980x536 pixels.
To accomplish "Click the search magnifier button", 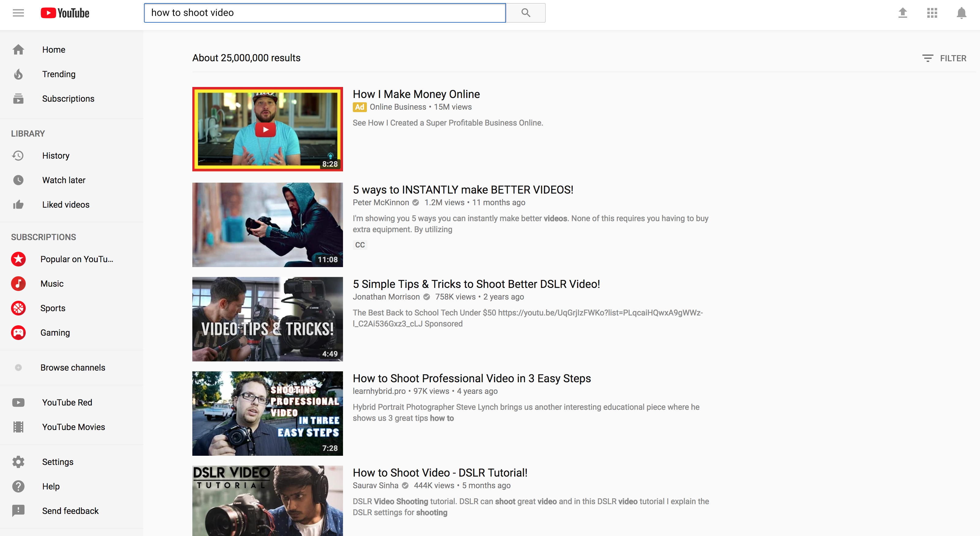I will click(526, 13).
